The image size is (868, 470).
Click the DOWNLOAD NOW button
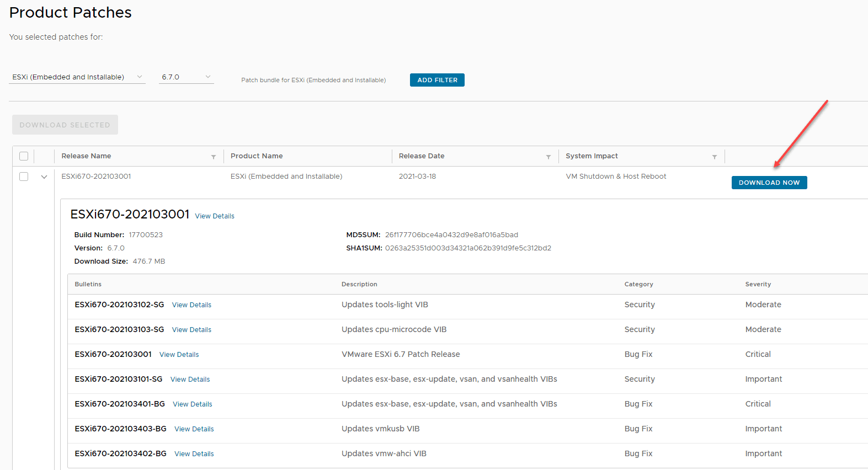click(x=769, y=183)
